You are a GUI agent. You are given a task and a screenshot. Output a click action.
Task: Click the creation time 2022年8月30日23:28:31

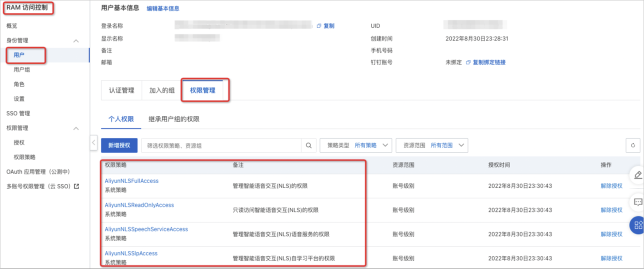point(477,39)
